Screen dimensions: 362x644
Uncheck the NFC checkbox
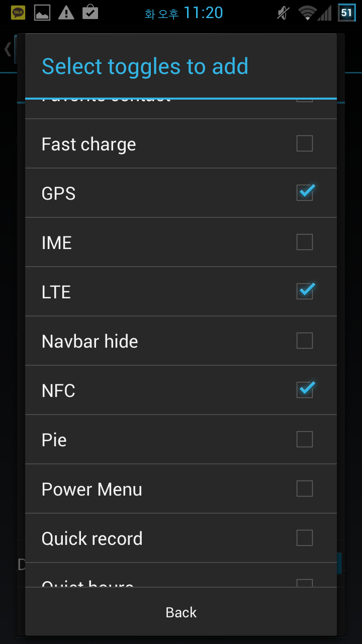pyautogui.click(x=304, y=390)
